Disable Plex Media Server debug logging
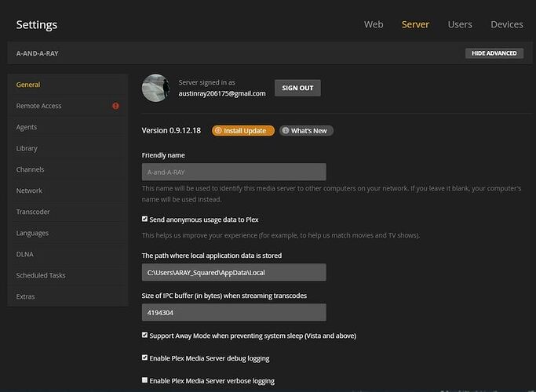The width and height of the screenshot is (536, 392). click(x=144, y=358)
